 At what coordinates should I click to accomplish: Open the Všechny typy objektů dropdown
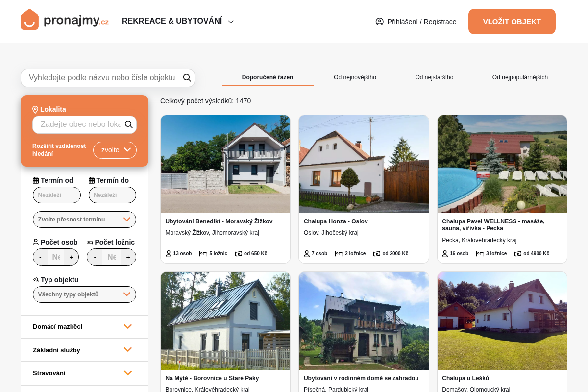point(84,294)
